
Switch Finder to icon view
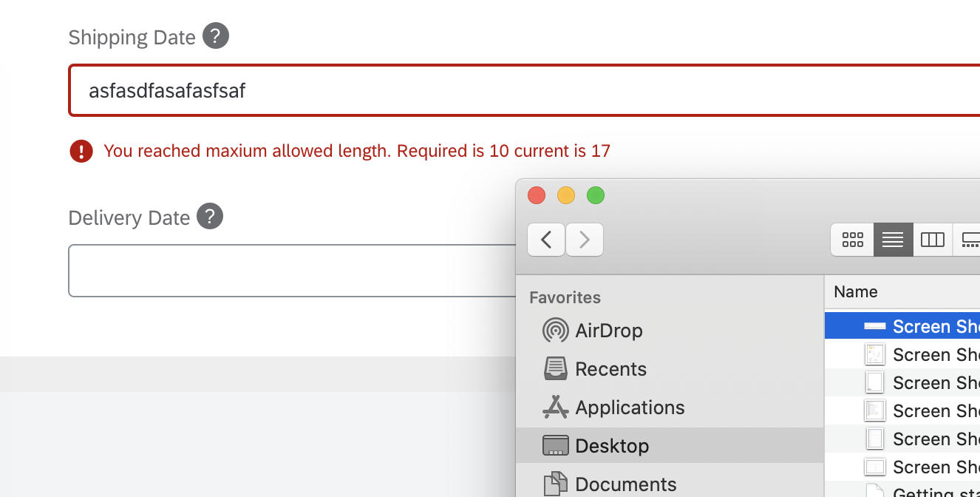[852, 240]
